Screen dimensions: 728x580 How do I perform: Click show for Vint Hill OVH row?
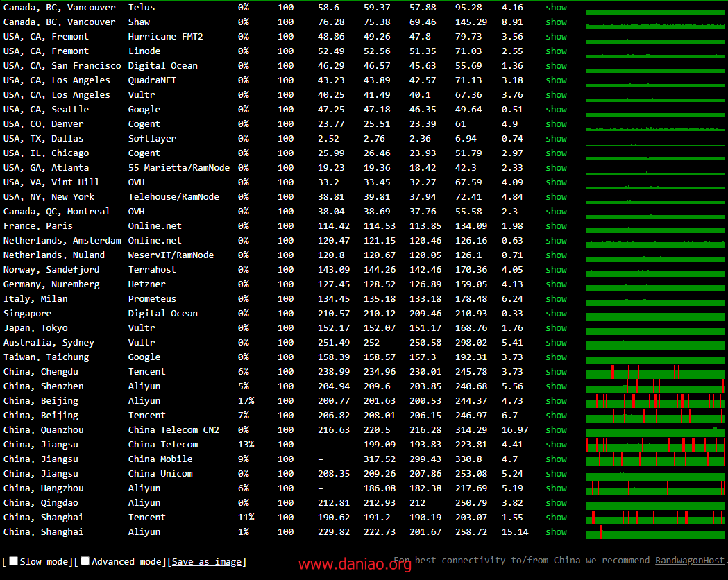pos(556,182)
